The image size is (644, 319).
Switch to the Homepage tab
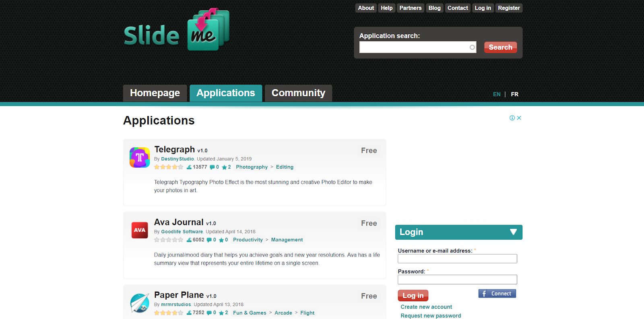[x=155, y=93]
